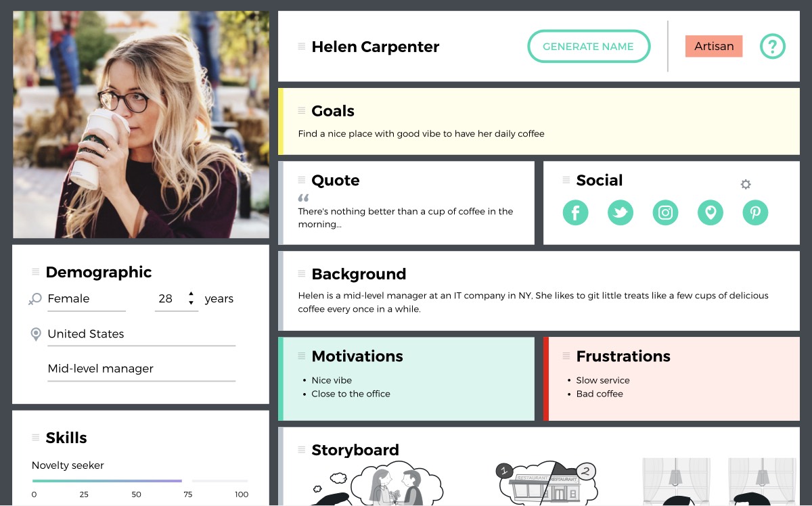Viewport: 812px width, 506px height.
Task: Click the persona profile photo
Action: click(141, 124)
